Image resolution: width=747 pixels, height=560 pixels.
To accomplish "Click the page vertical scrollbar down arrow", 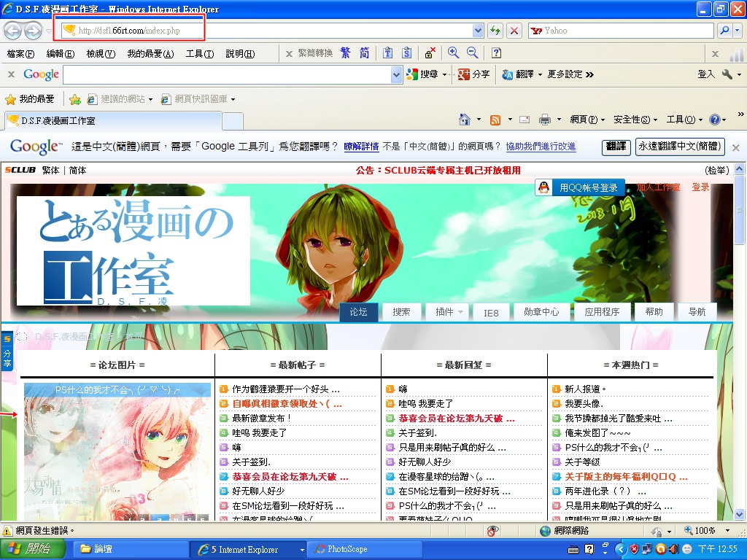I will (x=740, y=515).
